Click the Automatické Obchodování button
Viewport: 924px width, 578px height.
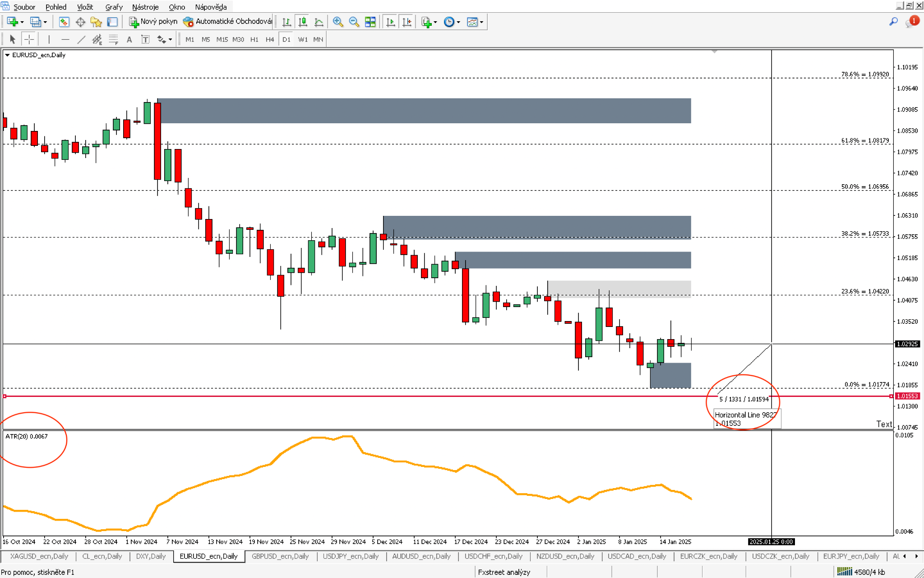point(227,22)
